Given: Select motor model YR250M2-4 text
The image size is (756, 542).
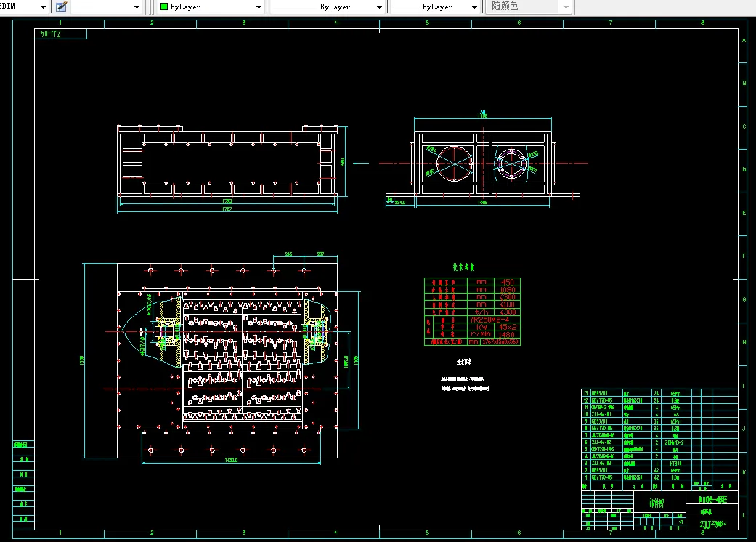Looking at the screenshot, I should tap(489, 319).
